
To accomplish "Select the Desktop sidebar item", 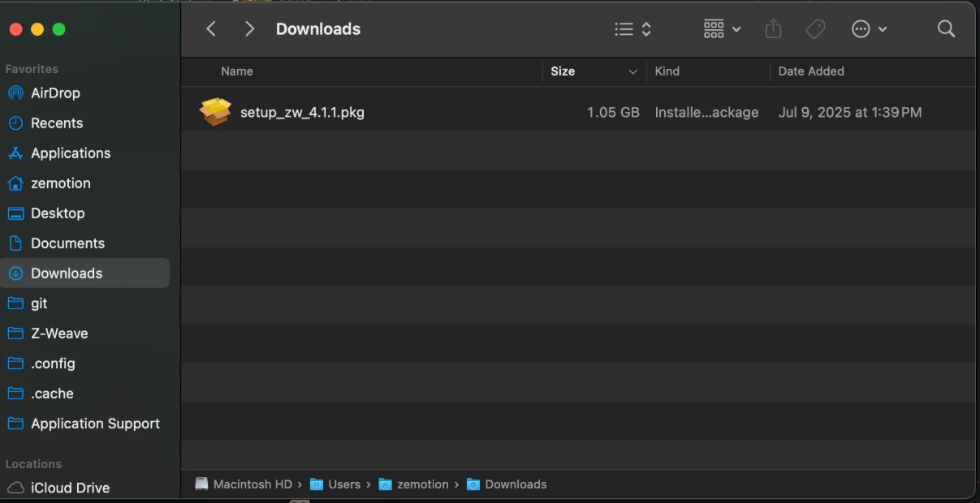I will point(57,213).
